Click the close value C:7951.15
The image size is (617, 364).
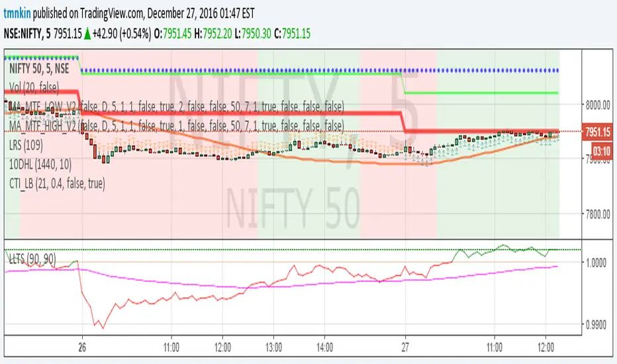293,34
